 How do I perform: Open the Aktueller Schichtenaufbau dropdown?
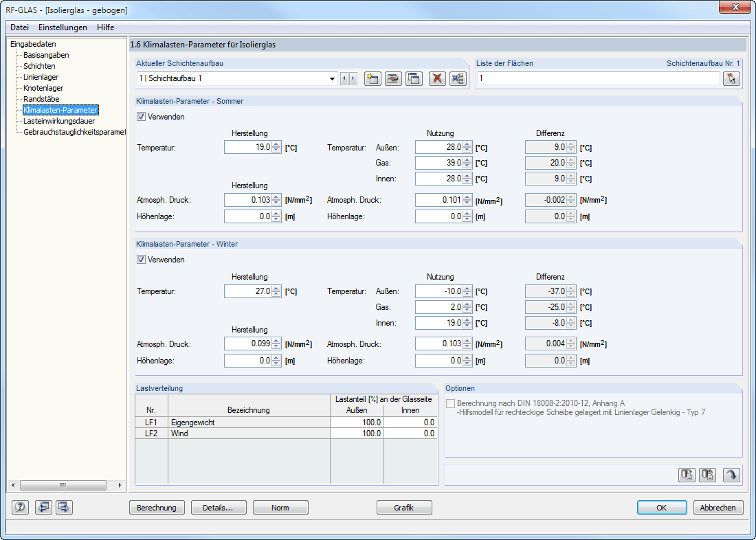pyautogui.click(x=332, y=78)
